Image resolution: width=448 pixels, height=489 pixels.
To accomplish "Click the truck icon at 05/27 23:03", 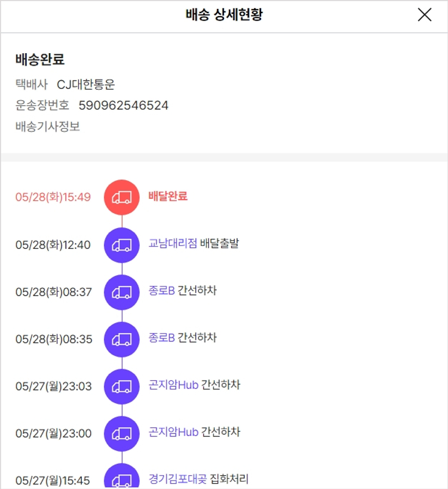I will click(x=122, y=386).
